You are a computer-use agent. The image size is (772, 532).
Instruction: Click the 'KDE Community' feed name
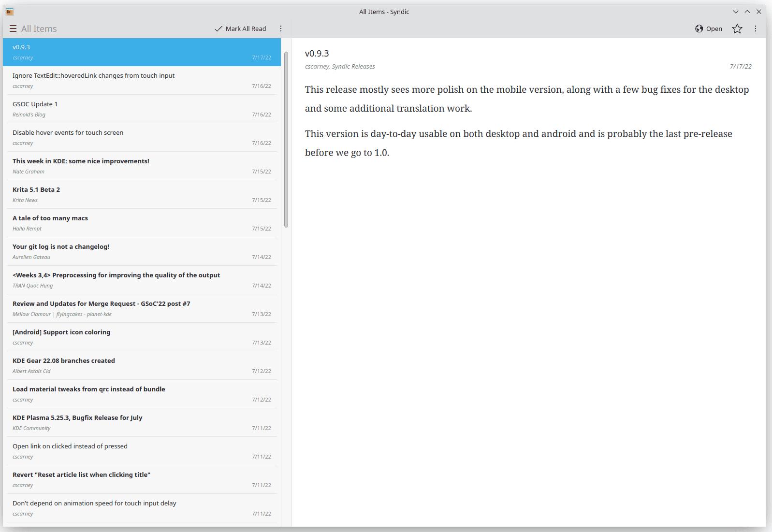[x=31, y=429]
